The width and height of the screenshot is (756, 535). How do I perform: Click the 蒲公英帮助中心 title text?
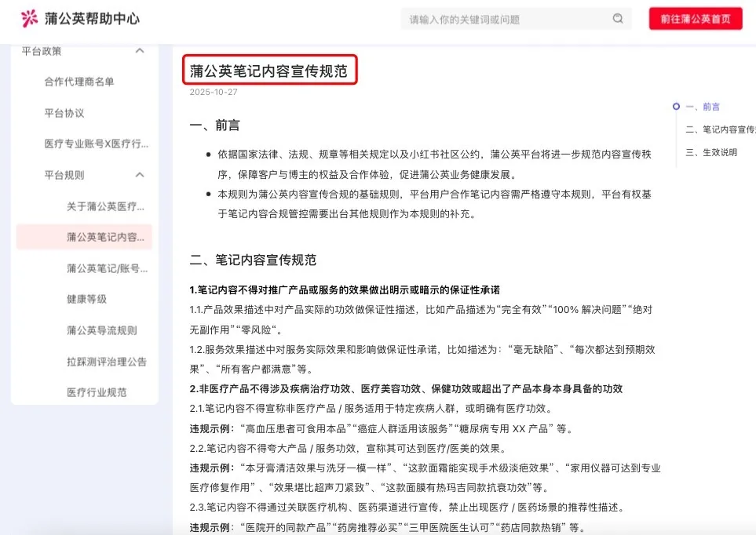tap(92, 19)
